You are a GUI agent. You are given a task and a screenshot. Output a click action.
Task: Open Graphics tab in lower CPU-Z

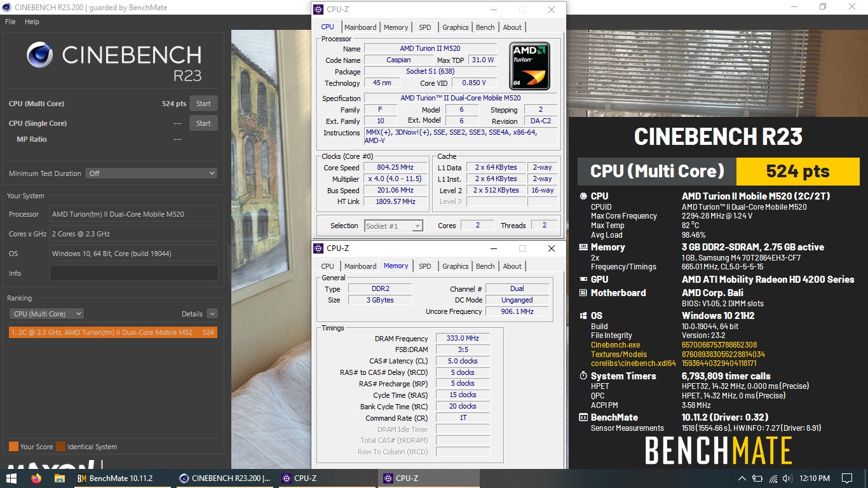(455, 266)
